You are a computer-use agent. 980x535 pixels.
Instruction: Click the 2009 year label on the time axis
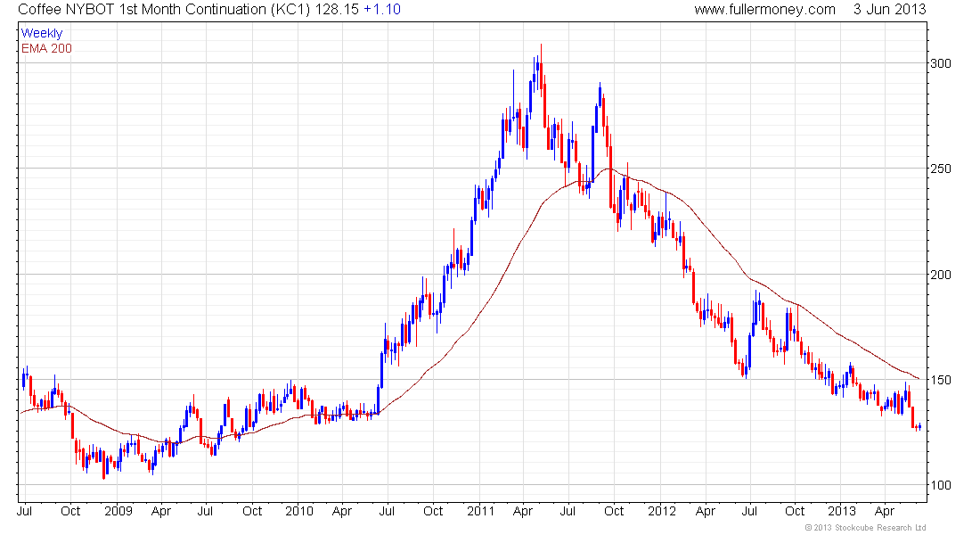[118, 511]
